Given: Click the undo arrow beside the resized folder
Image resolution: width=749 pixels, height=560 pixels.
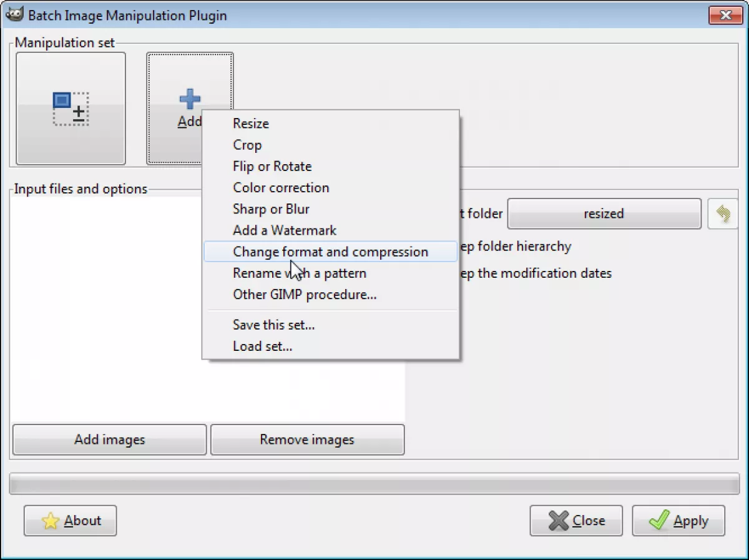Looking at the screenshot, I should [x=723, y=214].
